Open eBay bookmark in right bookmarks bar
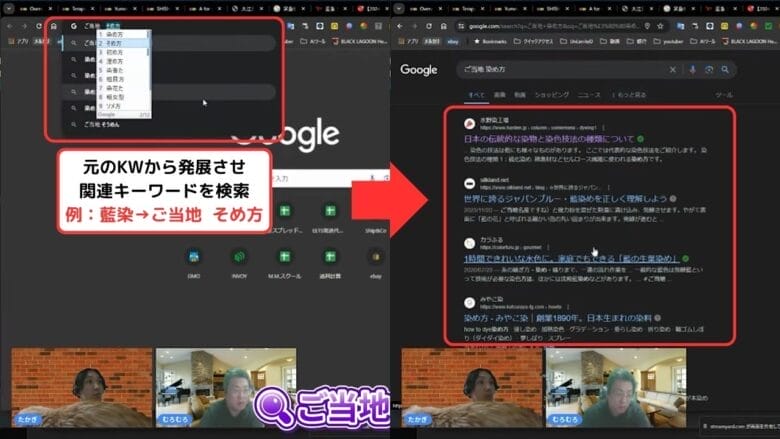 point(453,41)
